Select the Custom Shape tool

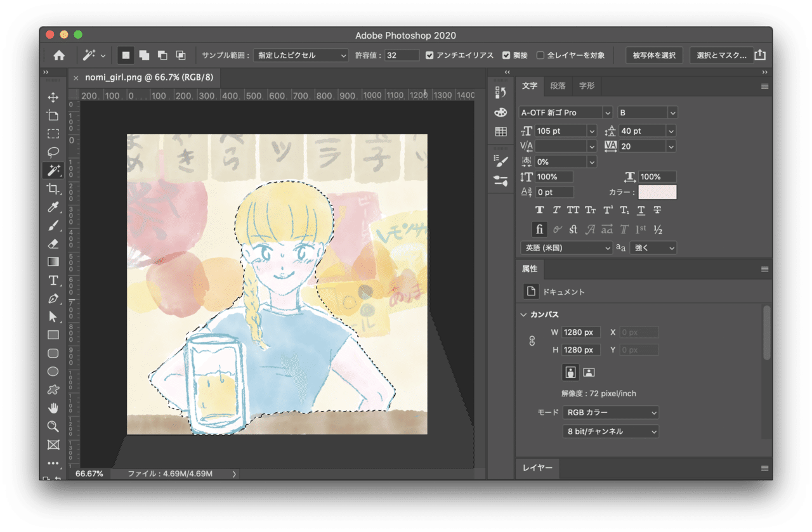point(53,389)
